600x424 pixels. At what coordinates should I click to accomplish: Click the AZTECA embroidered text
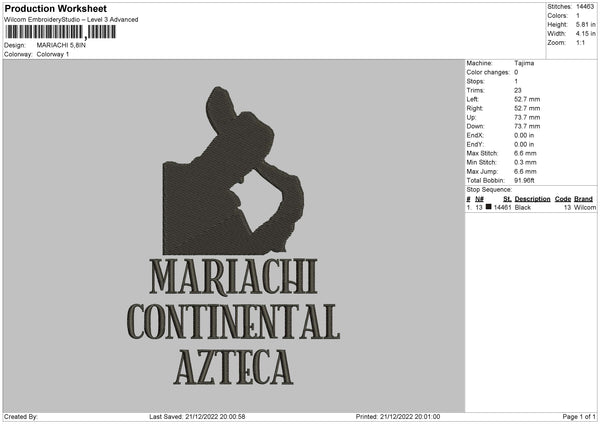233,367
